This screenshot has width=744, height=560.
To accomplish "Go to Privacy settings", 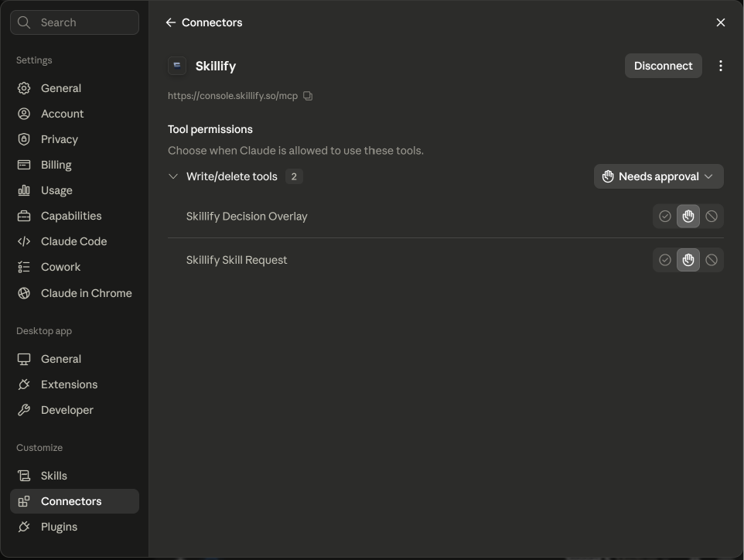I will [x=74, y=139].
